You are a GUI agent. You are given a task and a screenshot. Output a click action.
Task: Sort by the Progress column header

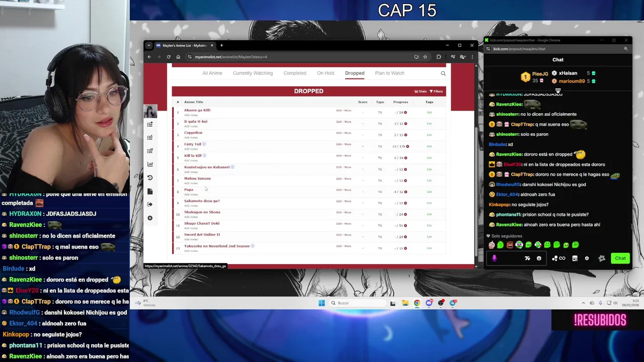[x=400, y=102]
